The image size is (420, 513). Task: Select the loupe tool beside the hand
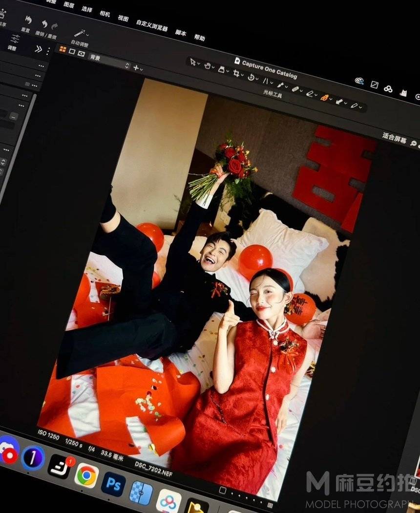click(221, 69)
